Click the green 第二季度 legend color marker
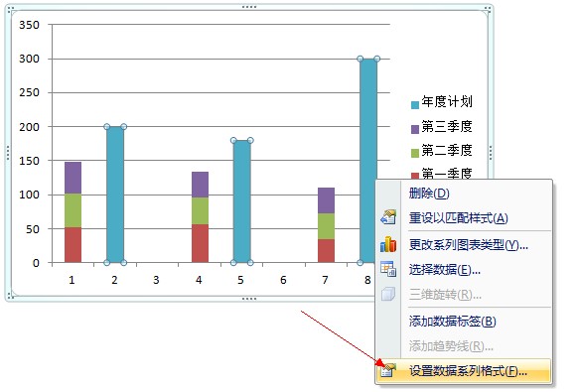Image resolution: width=577 pixels, height=392 pixels. coord(415,153)
